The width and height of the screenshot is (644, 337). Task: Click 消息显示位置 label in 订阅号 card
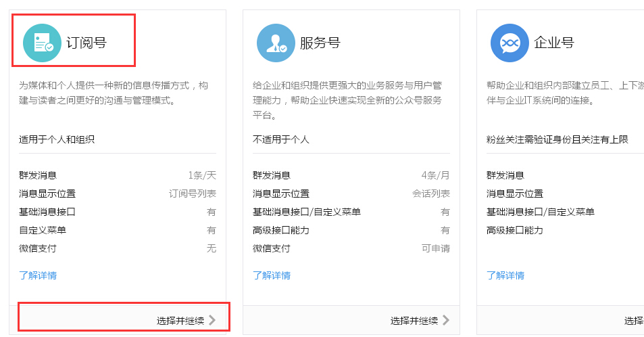pos(47,194)
